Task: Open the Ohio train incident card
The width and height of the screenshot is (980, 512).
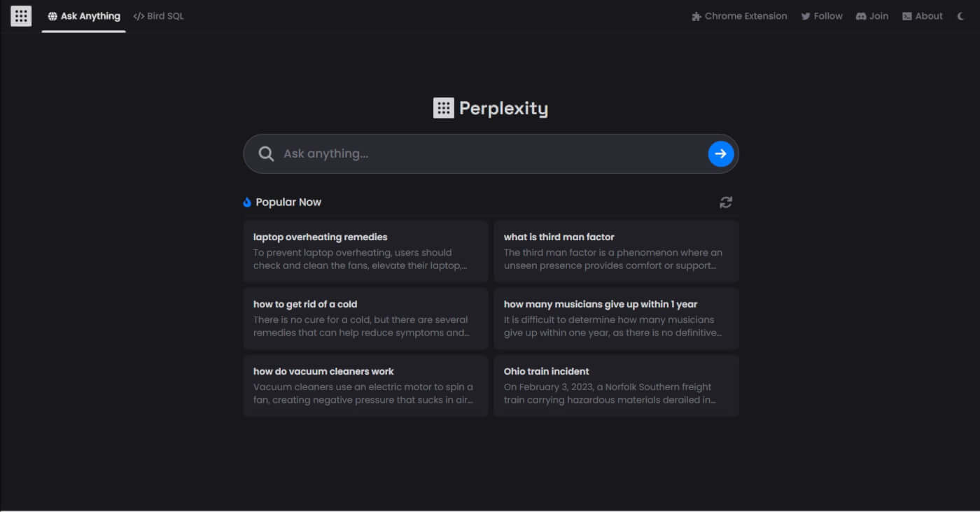Action: pyautogui.click(x=616, y=385)
